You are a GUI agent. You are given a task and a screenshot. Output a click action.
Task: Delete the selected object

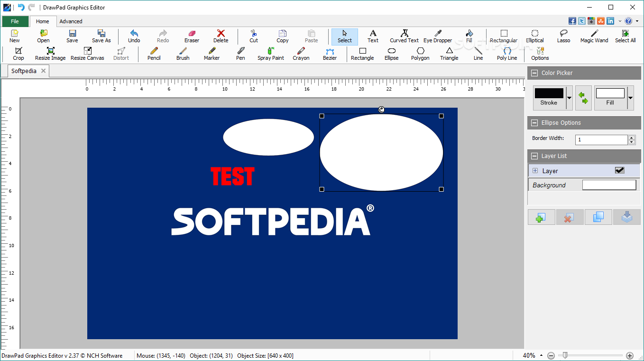click(221, 36)
